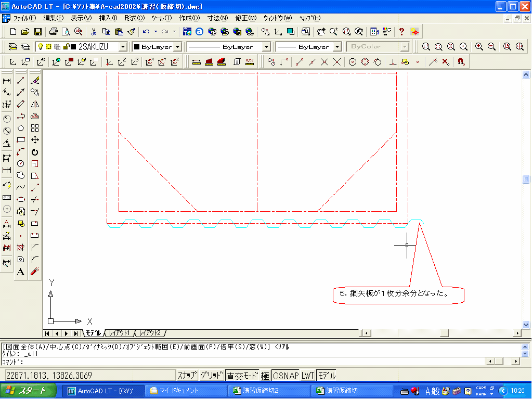Activate the Rotate tool

(35, 152)
